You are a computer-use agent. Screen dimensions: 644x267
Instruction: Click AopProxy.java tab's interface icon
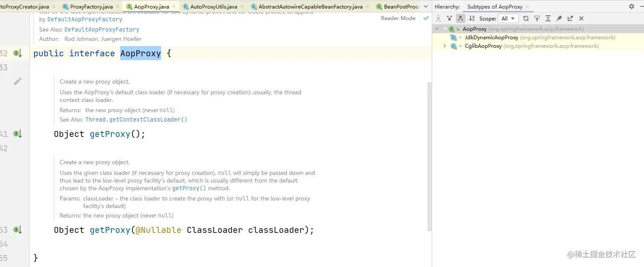point(129,7)
